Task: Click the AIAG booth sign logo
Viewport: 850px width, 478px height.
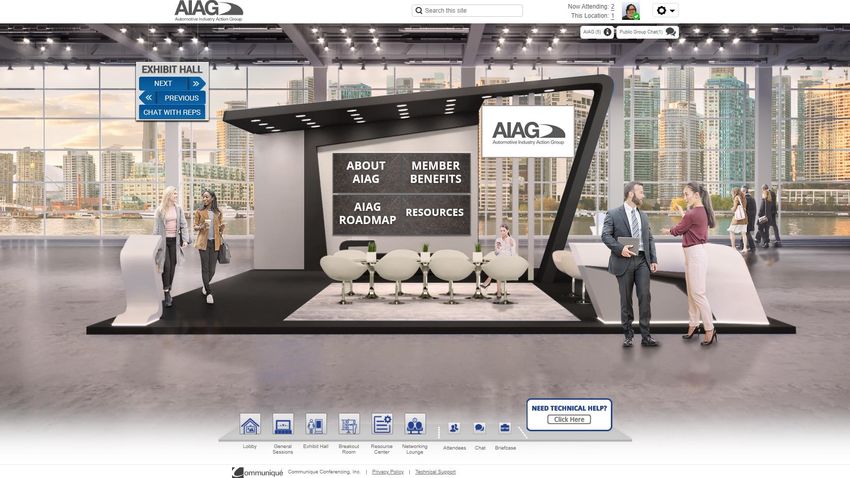Action: point(528,132)
